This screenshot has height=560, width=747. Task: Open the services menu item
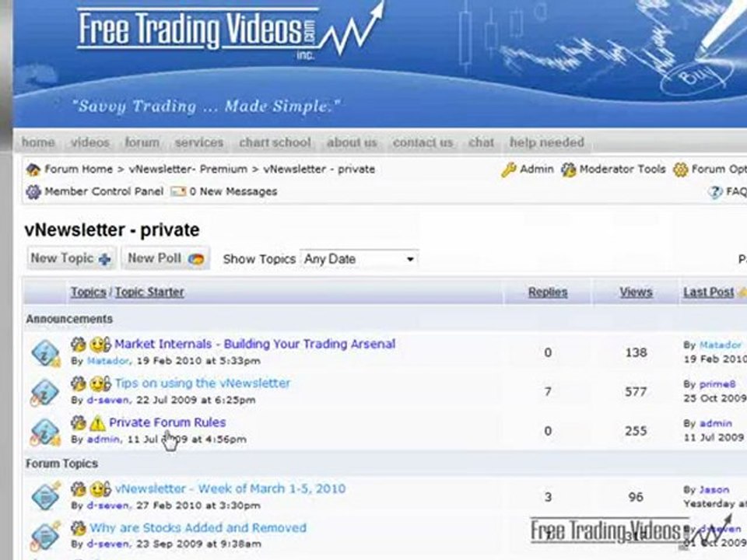(x=199, y=142)
